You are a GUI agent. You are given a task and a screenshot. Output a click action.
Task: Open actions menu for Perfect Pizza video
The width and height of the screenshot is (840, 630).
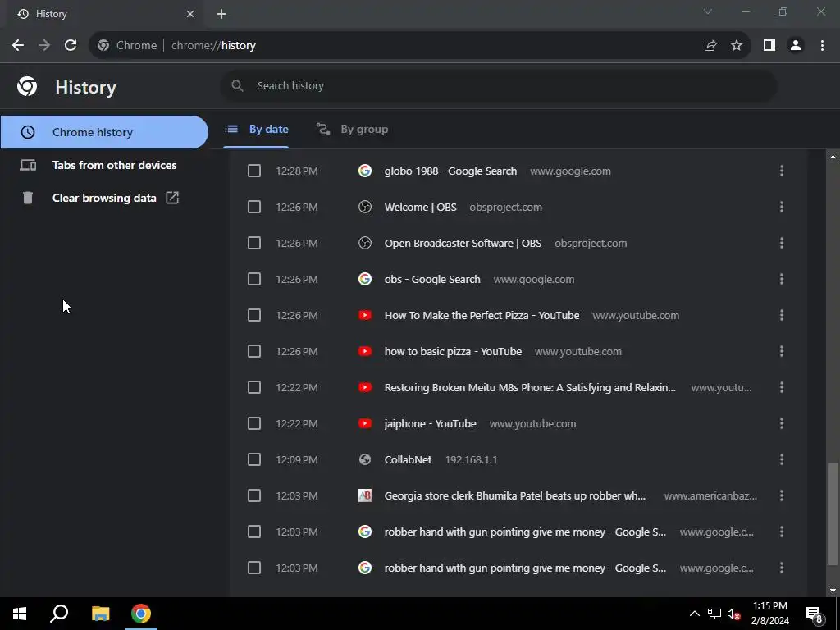782,315
